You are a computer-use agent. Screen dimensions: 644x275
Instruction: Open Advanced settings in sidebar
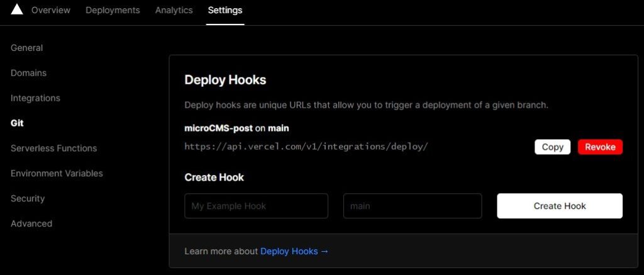point(31,223)
